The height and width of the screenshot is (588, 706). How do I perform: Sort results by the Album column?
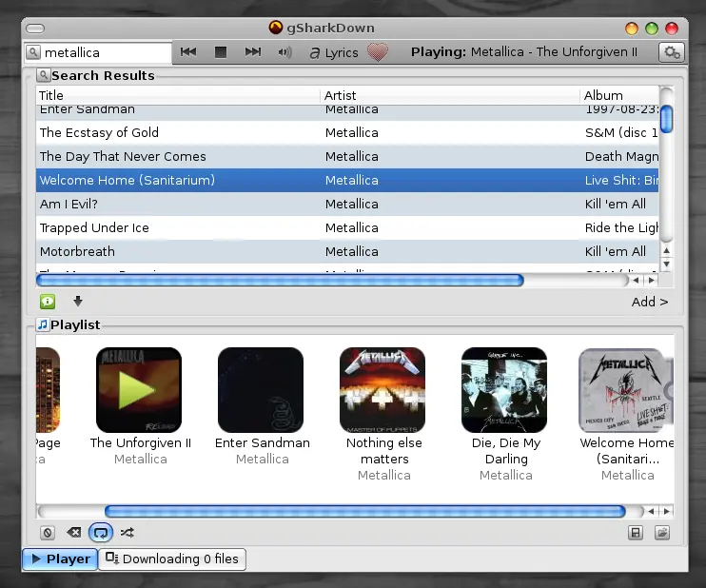(619, 95)
